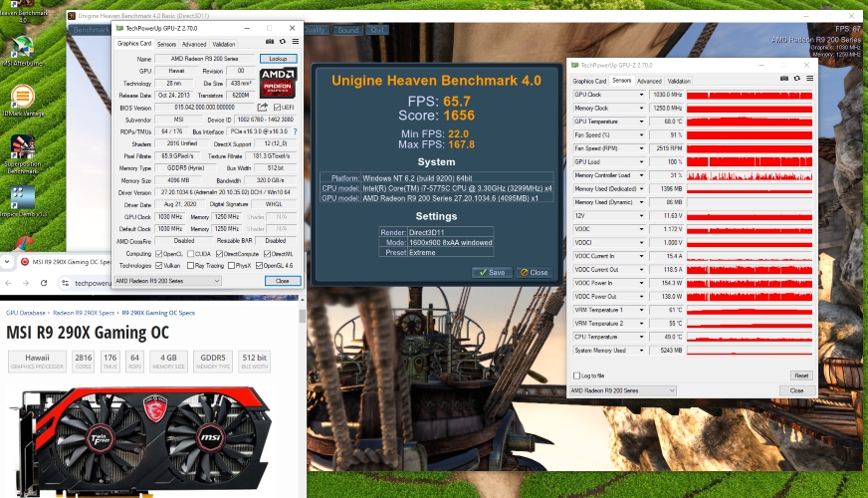Image resolution: width=868 pixels, height=498 pixels.
Task: Open the 3DMark Vantage desktop icon
Action: point(22,101)
